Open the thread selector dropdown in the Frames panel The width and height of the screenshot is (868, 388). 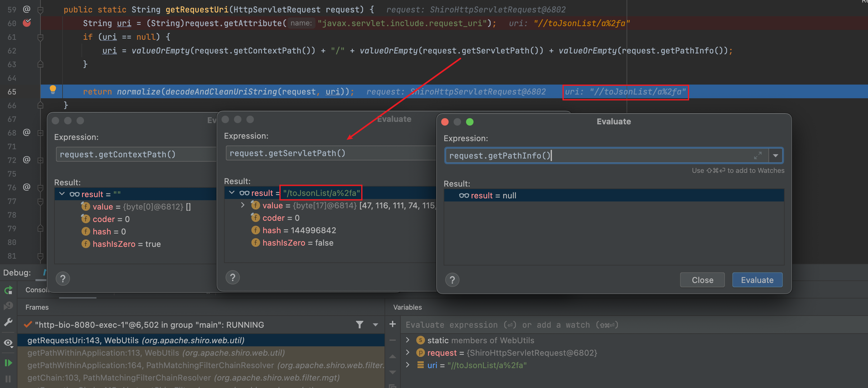click(x=376, y=325)
